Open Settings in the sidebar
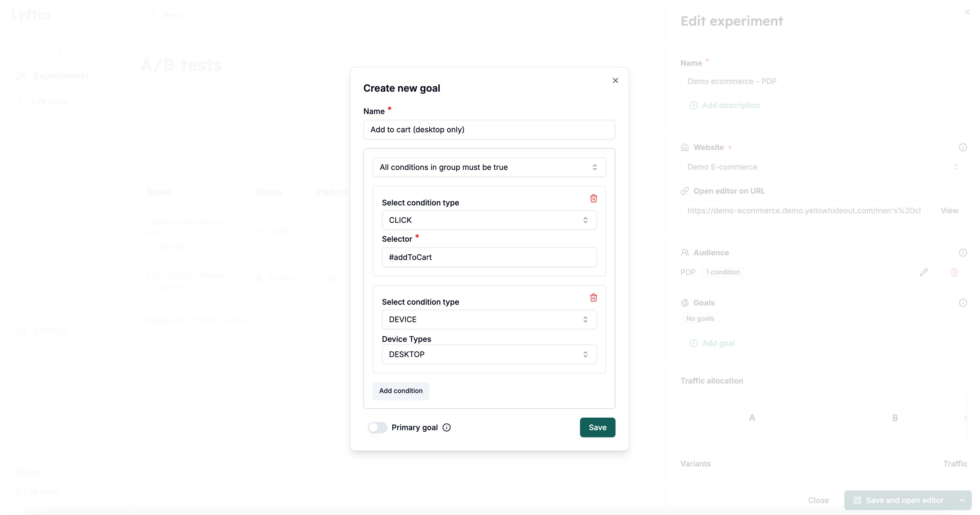 pos(50,331)
